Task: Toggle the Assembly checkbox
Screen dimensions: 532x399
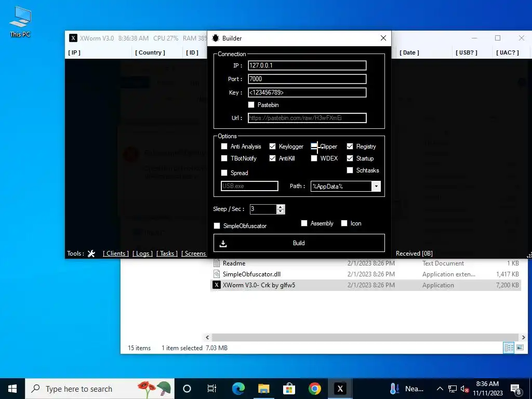Action: click(x=304, y=223)
